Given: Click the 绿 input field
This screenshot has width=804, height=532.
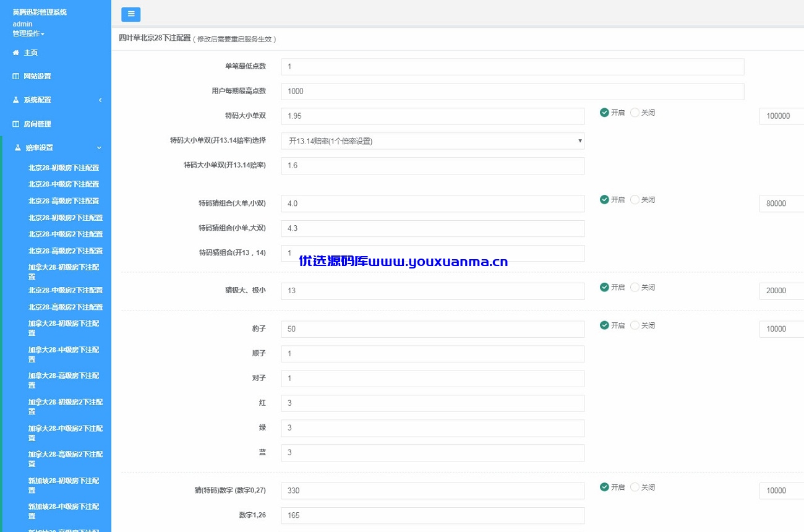Looking at the screenshot, I should [x=433, y=428].
